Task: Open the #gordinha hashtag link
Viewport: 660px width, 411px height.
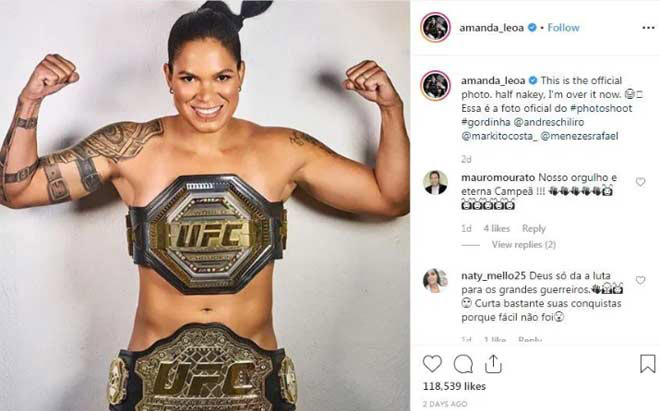Action: coord(486,122)
